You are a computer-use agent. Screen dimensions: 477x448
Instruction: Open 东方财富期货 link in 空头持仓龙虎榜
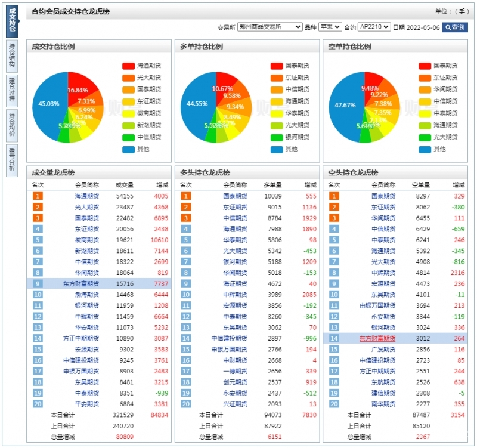(x=377, y=338)
